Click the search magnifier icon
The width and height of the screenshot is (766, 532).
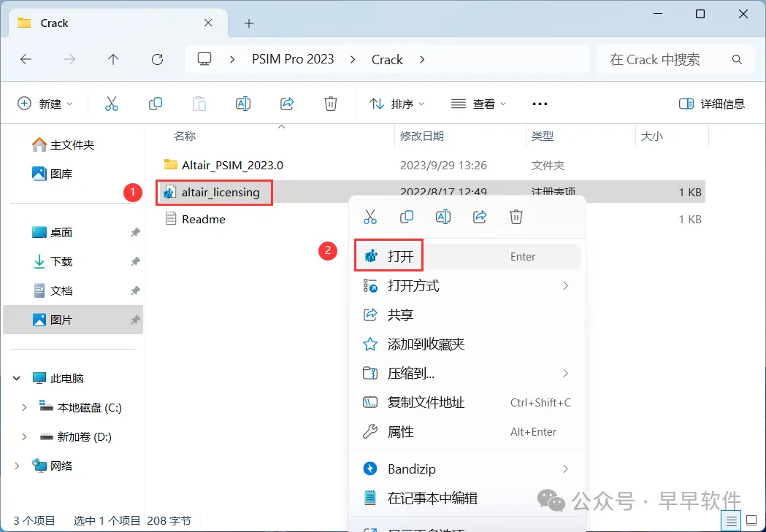pyautogui.click(x=738, y=60)
